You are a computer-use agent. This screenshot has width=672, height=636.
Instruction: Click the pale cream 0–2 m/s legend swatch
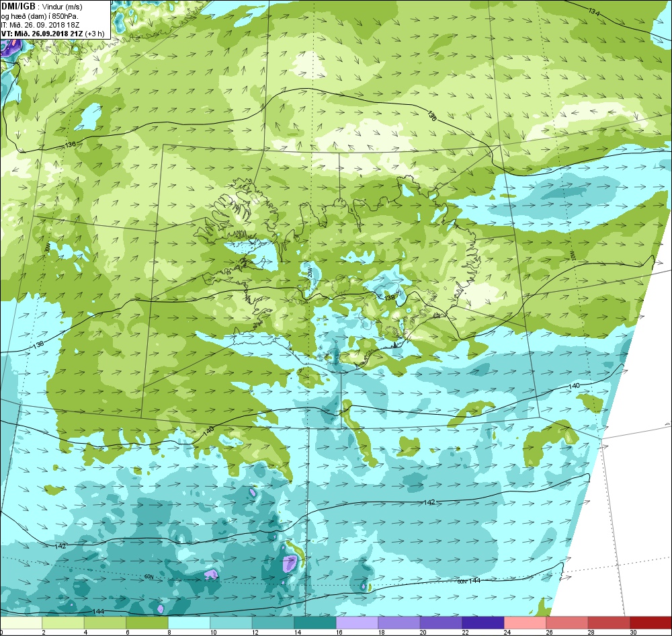tap(22, 623)
